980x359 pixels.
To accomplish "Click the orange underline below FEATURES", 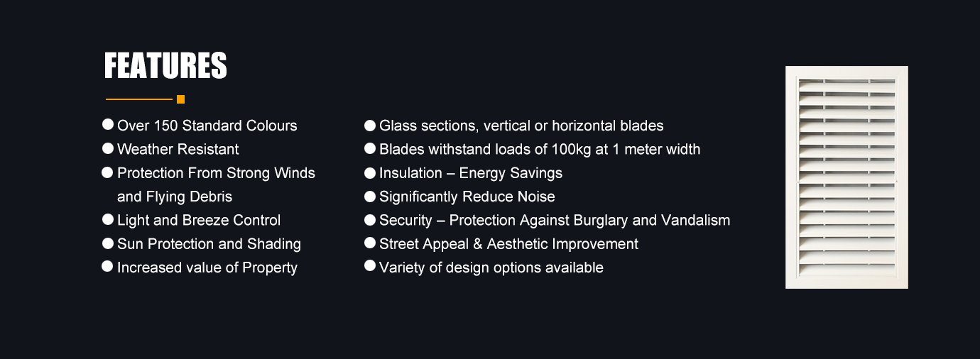I will tap(139, 99).
